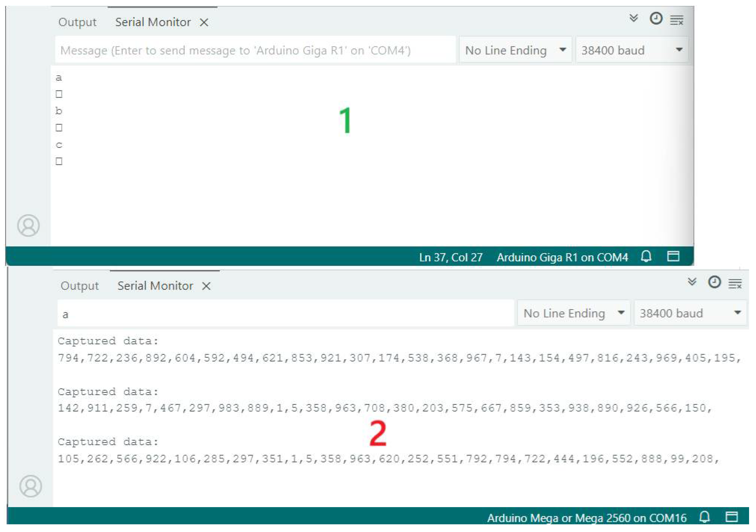Focus the Arduino Giga R1 message input

255,51
